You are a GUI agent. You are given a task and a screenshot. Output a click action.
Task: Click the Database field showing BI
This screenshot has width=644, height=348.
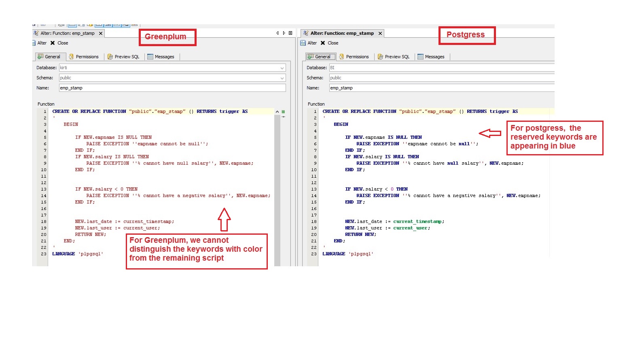coord(442,68)
